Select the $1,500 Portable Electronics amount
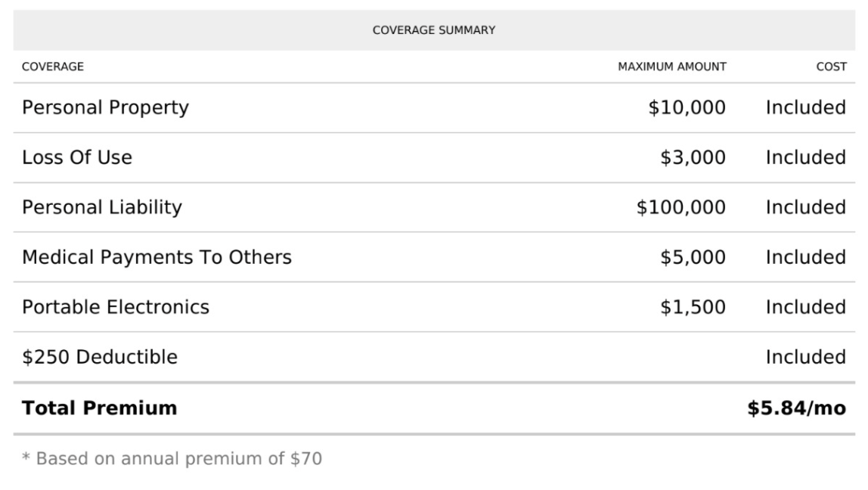This screenshot has height=490, width=868. tap(693, 307)
